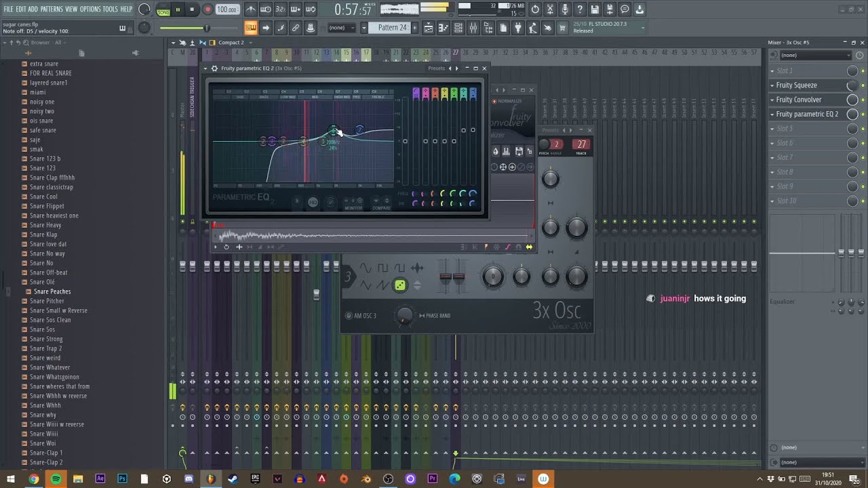Save the project with the floppy icon

click(595, 9)
